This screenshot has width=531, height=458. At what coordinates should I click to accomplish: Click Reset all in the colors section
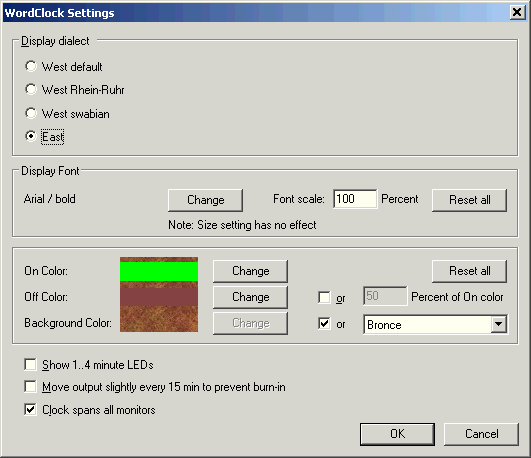pyautogui.click(x=469, y=271)
